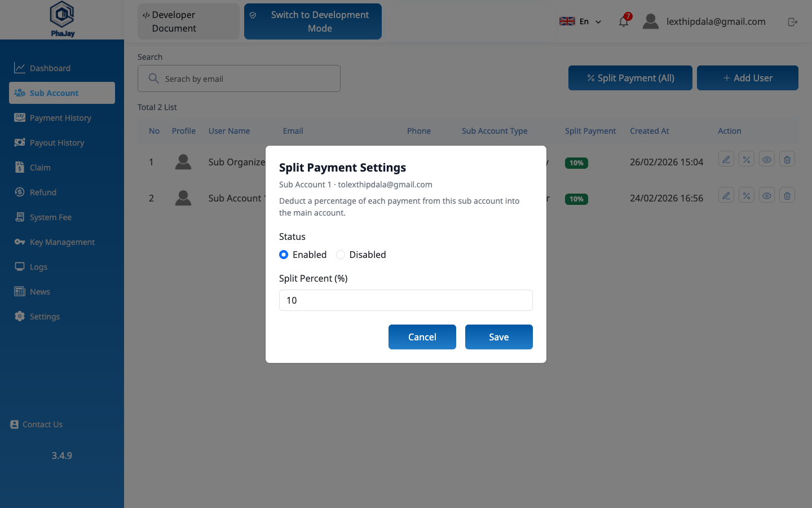Open Settings in sidebar
The image size is (812, 508).
click(62, 317)
